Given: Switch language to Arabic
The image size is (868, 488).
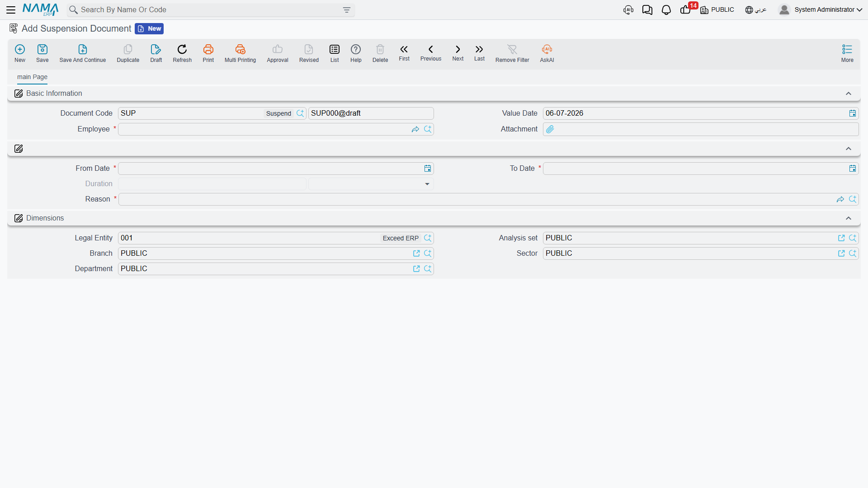Looking at the screenshot, I should (755, 10).
